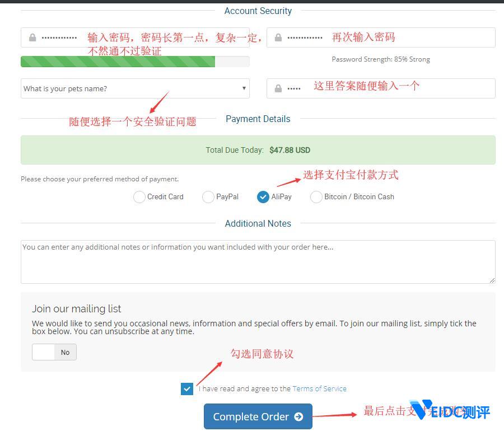Select the Credit Card payment option
The height and width of the screenshot is (436, 504).
[139, 197]
